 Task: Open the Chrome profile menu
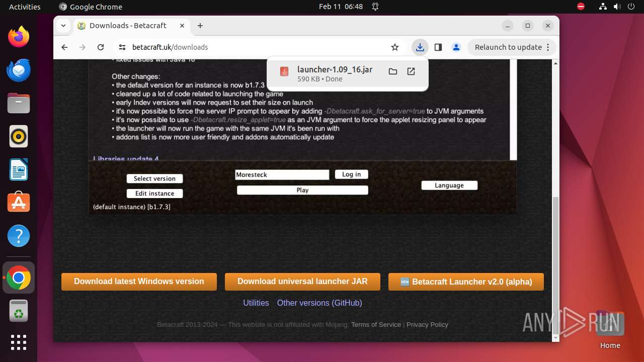coord(456,47)
